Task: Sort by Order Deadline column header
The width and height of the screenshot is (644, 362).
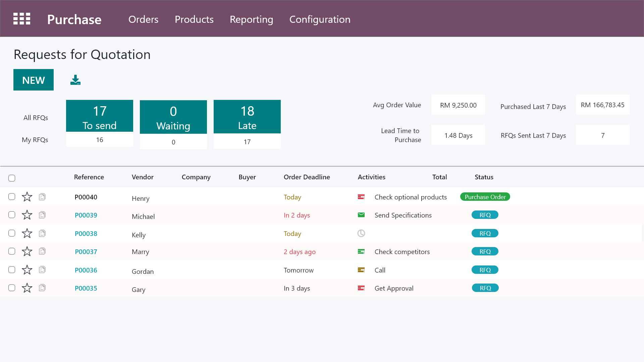Action: pos(307,177)
